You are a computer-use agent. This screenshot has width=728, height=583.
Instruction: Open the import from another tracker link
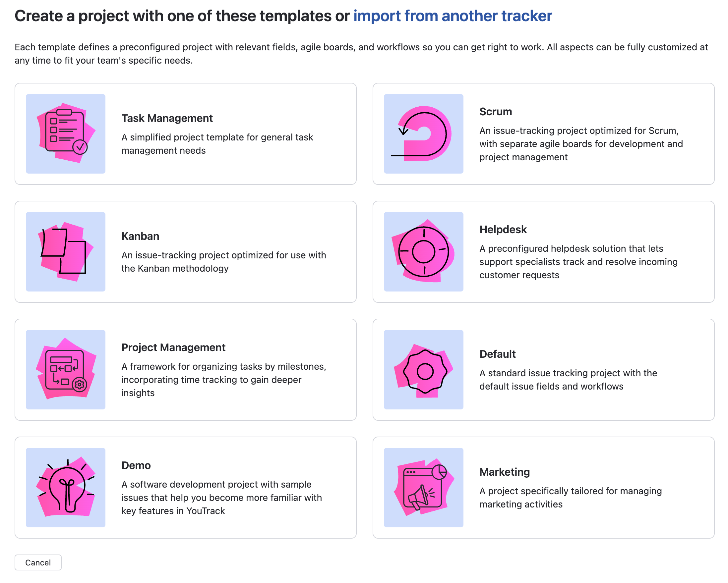point(453,16)
